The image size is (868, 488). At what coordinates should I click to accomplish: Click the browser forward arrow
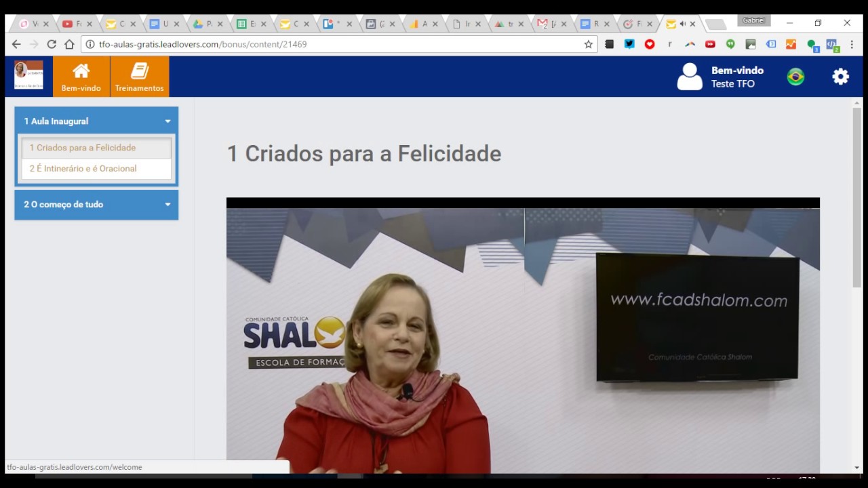[x=34, y=44]
